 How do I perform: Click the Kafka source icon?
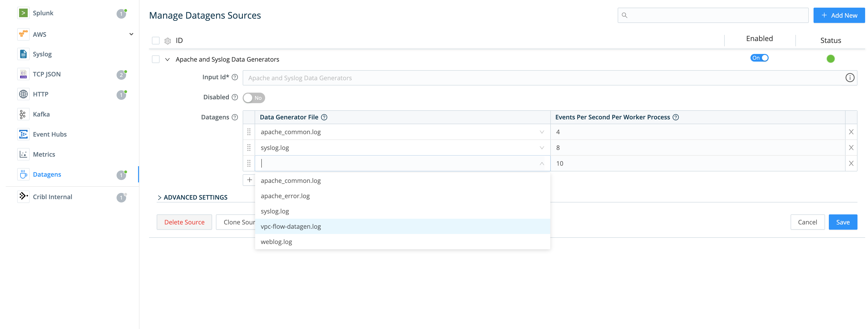pos(23,115)
